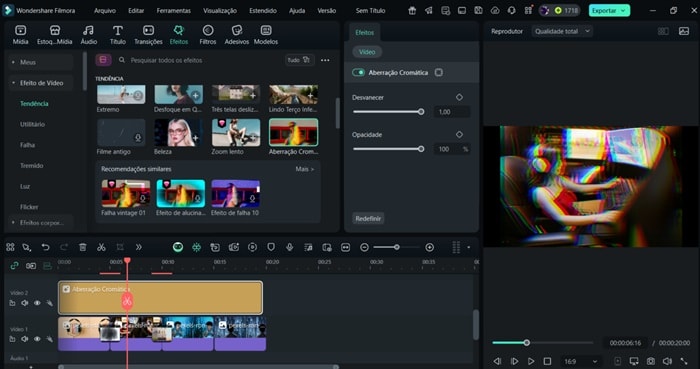
Task: Open the Título text tab
Action: click(118, 35)
